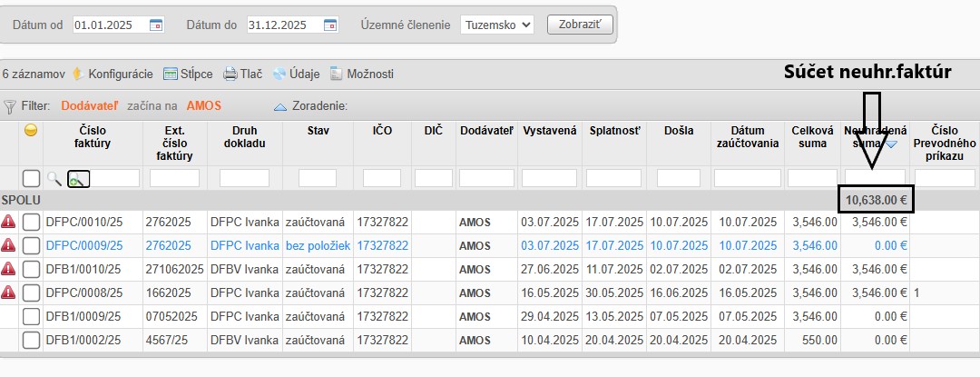Print the list with Tlač
This screenshot has height=377, width=980.
click(x=243, y=74)
